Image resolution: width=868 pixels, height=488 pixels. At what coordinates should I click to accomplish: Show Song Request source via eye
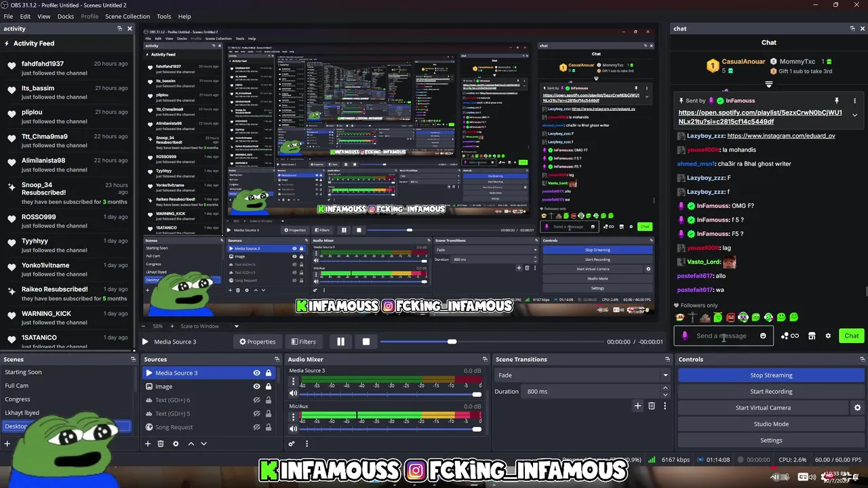256,427
